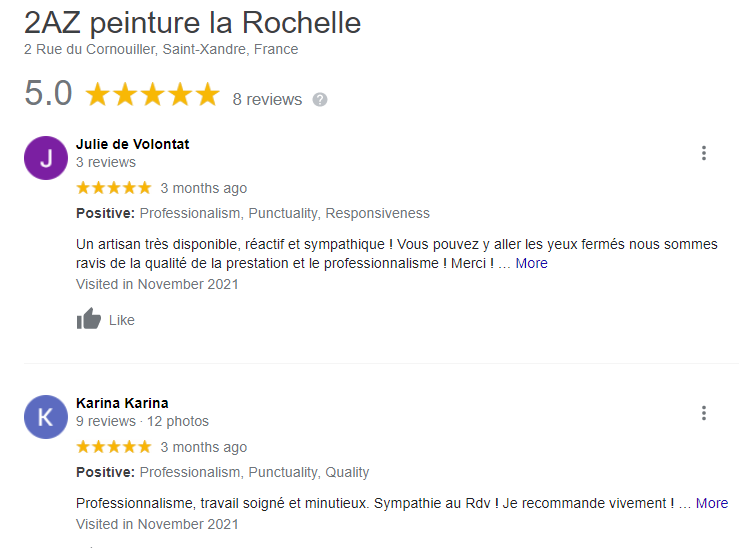Click the 2AZ peinture la Rochelle title

(192, 23)
